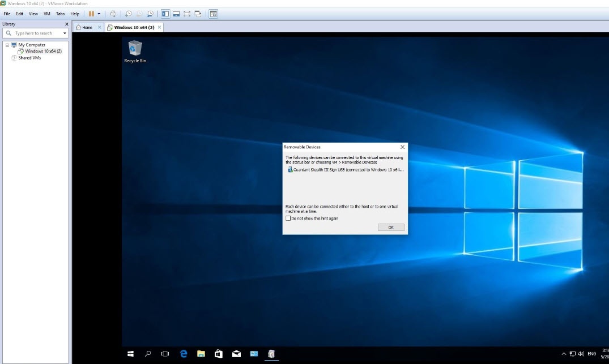
Task: Open the power options dropdown arrow
Action: tap(99, 14)
